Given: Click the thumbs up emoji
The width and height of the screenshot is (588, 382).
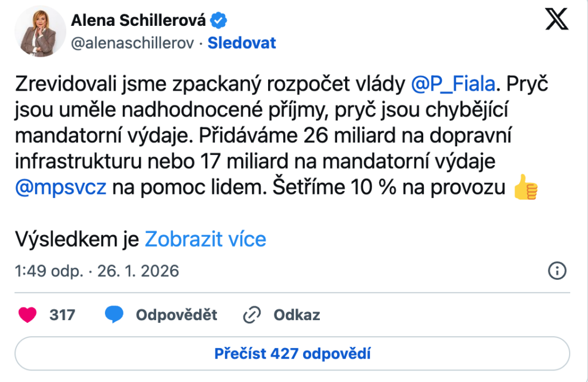Looking at the screenshot, I should coord(525,189).
